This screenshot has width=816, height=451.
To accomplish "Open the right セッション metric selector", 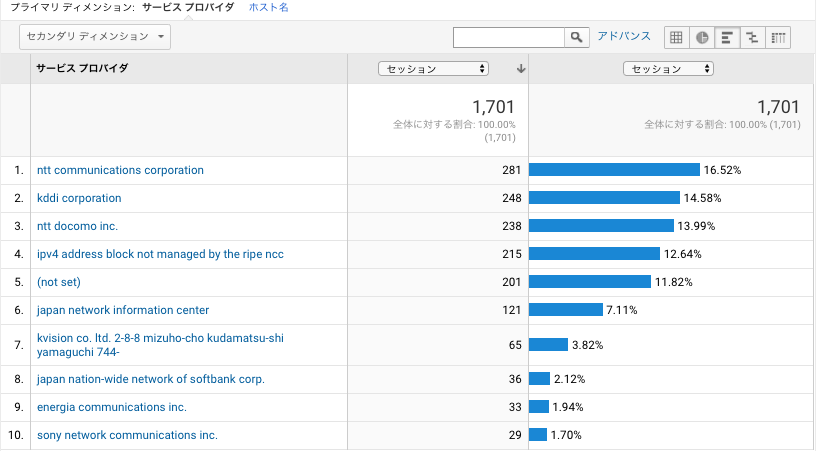I will (668, 69).
